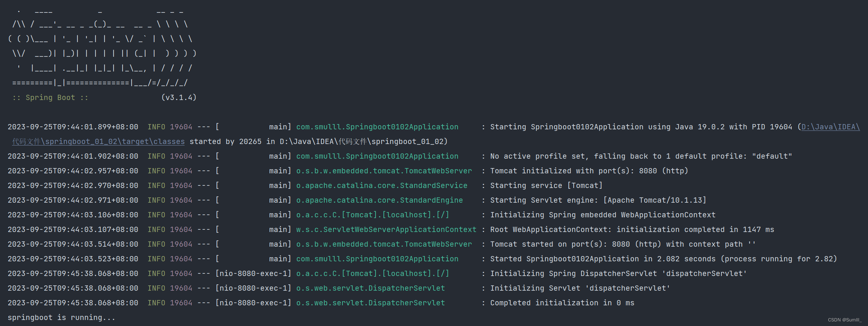868x326 pixels.
Task: Click the springboot_01_02\target\classes link continuation
Action: pyautogui.click(x=98, y=142)
